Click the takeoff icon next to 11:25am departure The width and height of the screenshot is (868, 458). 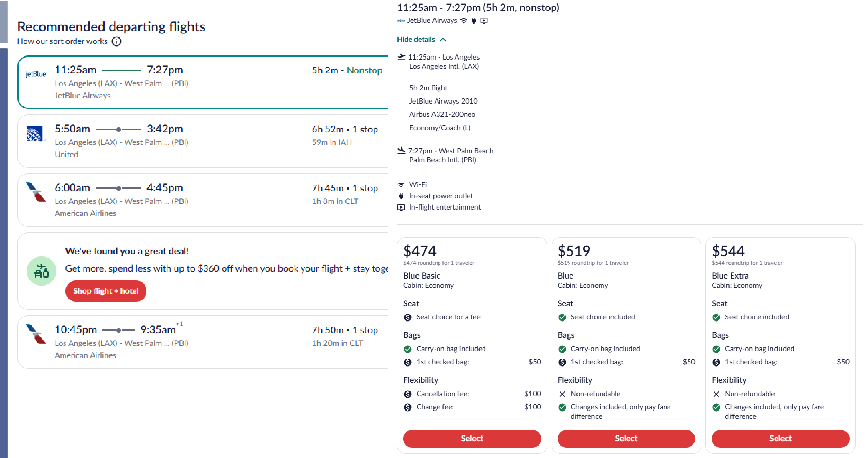click(402, 56)
